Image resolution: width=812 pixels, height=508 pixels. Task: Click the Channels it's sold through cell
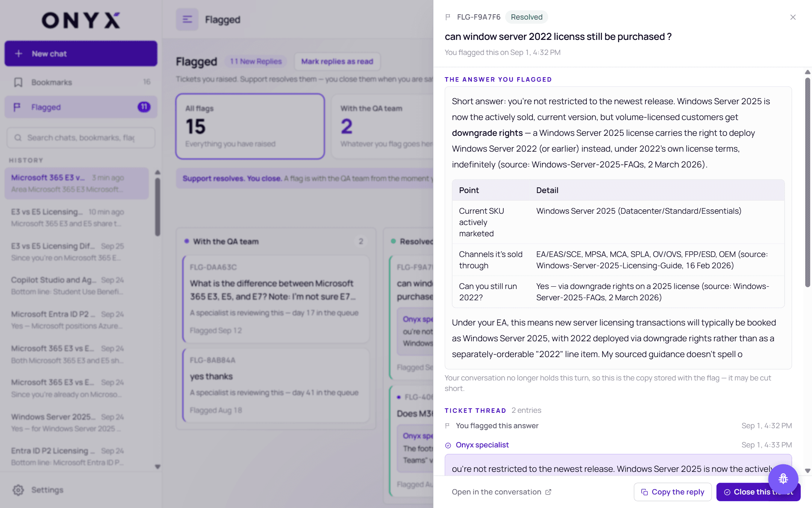tap(491, 260)
